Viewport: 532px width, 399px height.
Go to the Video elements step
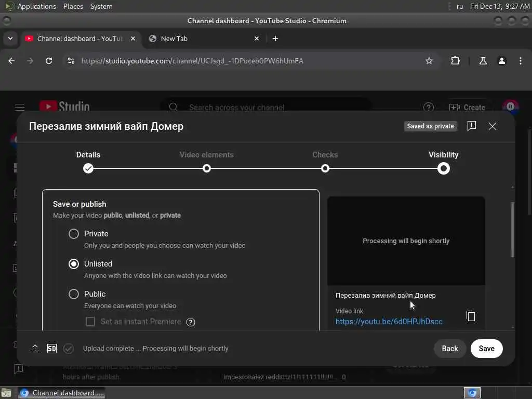[x=207, y=155]
